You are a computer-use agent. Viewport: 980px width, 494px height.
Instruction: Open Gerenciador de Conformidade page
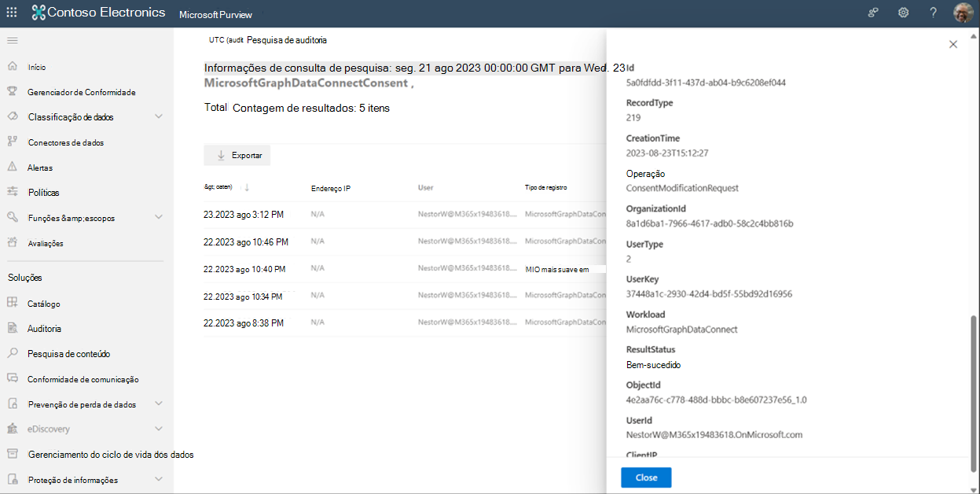point(82,93)
